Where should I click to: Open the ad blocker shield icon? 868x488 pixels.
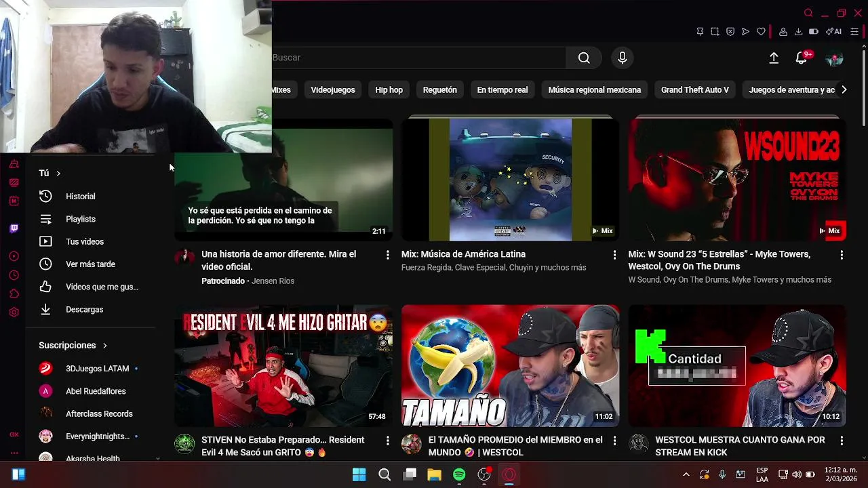click(x=730, y=31)
